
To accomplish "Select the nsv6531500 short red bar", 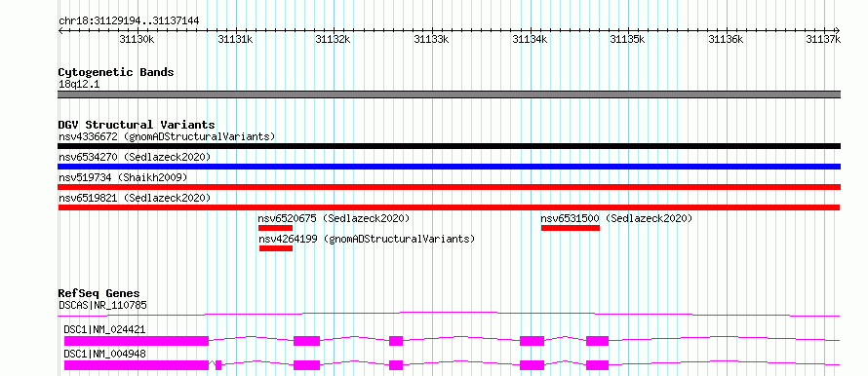I will [571, 228].
